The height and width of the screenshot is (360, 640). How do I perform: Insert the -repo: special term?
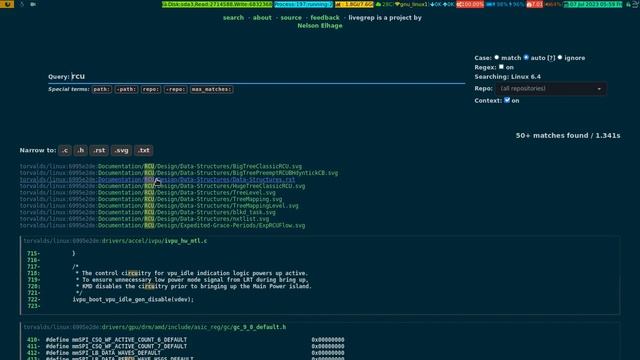point(176,89)
